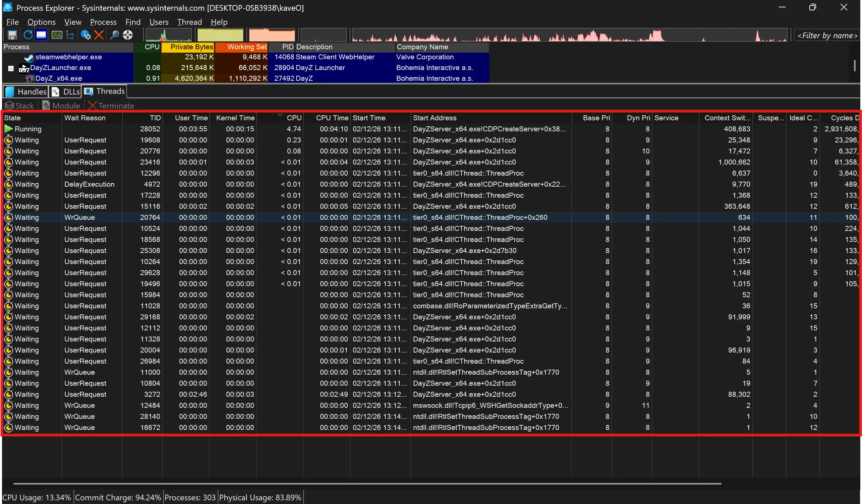
Task: Click the Save floppy disk toolbar icon
Action: pos(12,35)
